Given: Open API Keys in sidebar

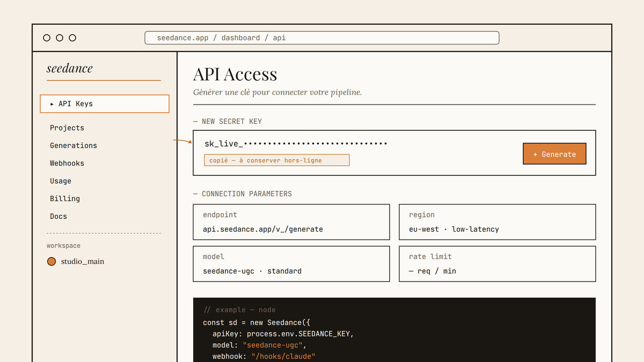Looking at the screenshot, I should pos(105,104).
